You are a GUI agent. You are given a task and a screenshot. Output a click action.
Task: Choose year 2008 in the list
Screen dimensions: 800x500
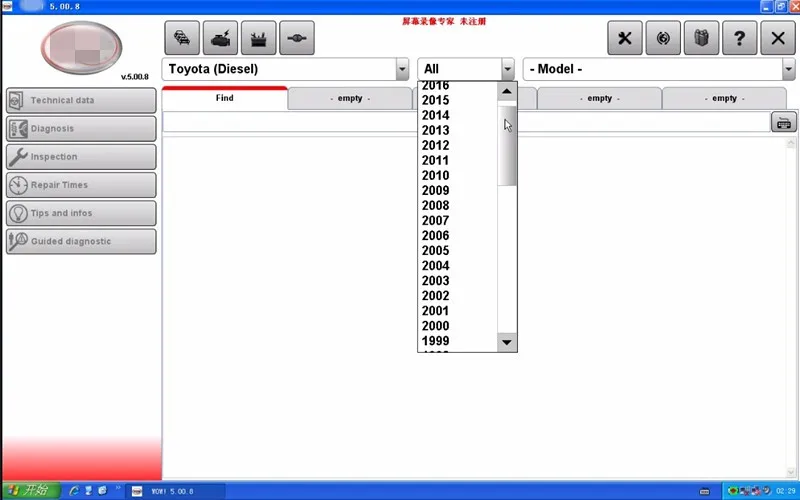(x=435, y=206)
